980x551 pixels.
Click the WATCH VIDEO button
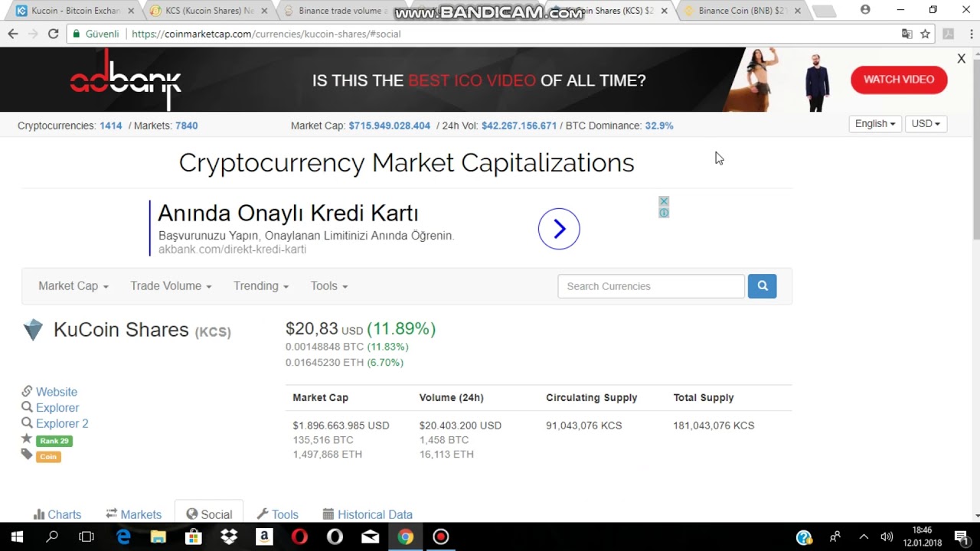pos(899,80)
